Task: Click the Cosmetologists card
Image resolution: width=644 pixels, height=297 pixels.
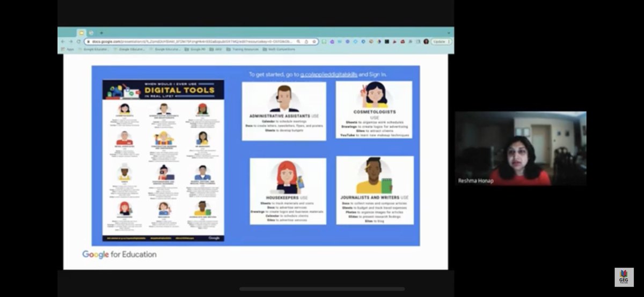Action: [x=374, y=110]
